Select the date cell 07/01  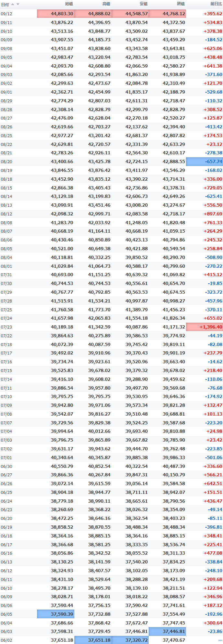click(x=6, y=458)
